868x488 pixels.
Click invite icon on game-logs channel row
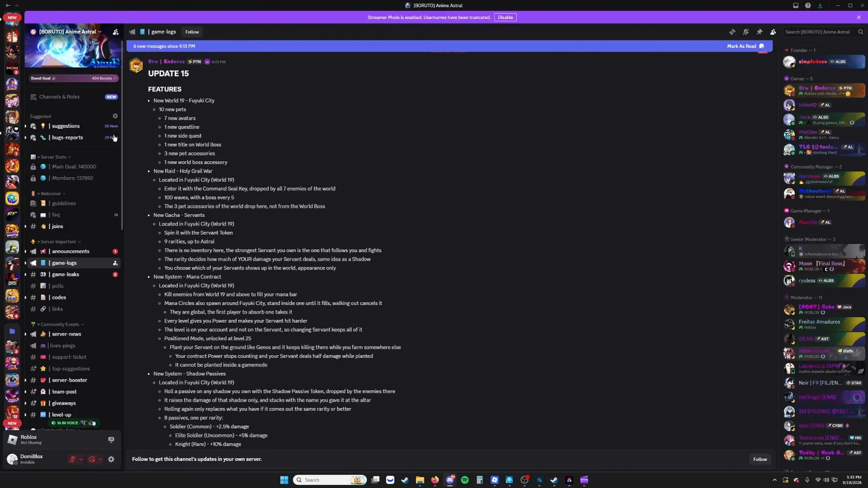(115, 263)
